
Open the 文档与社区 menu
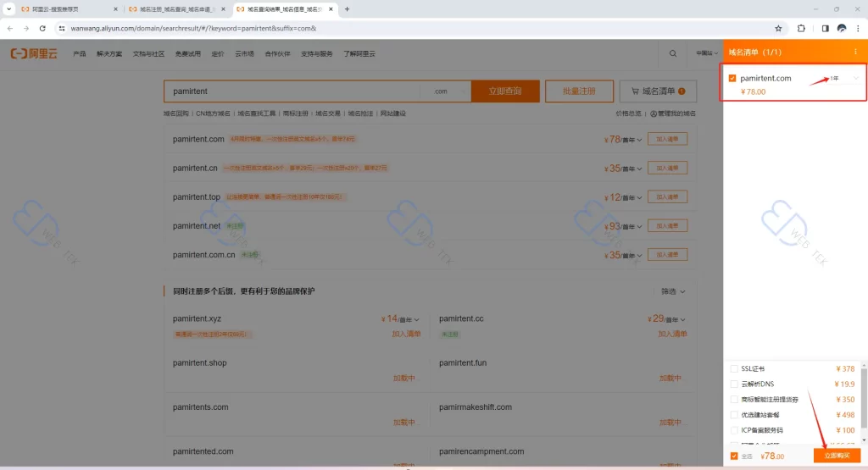coord(148,53)
